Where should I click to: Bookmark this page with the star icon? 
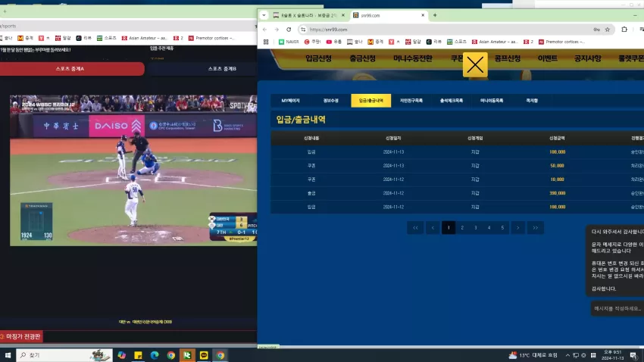point(608,30)
